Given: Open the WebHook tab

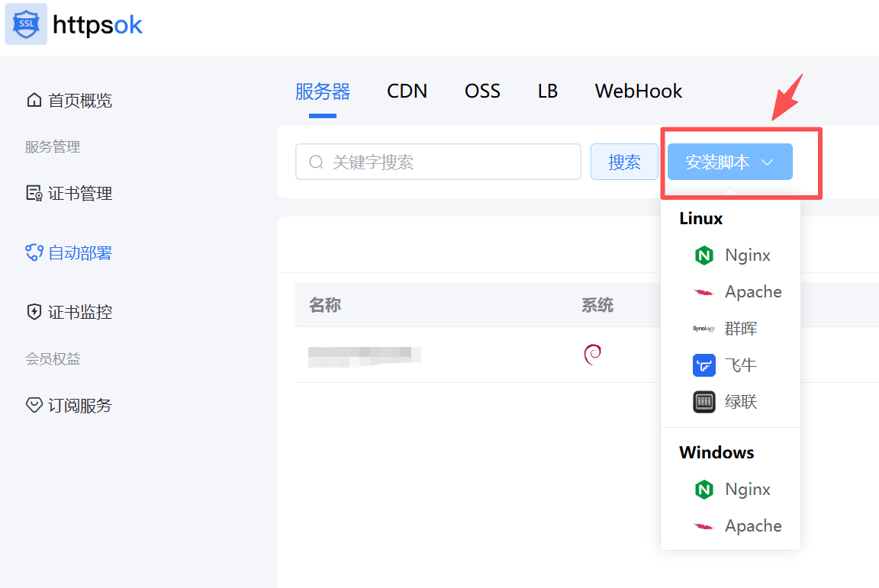Looking at the screenshot, I should [638, 92].
